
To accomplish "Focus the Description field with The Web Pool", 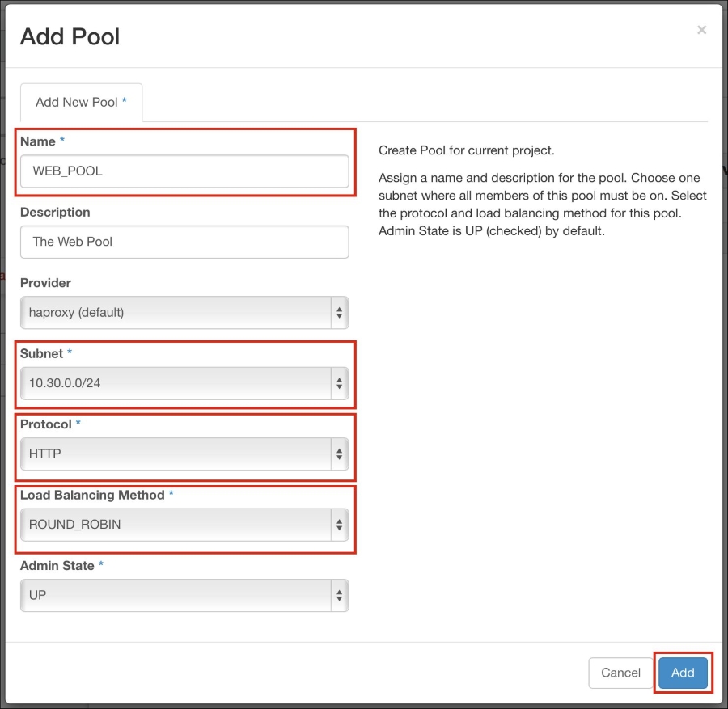I will [184, 242].
